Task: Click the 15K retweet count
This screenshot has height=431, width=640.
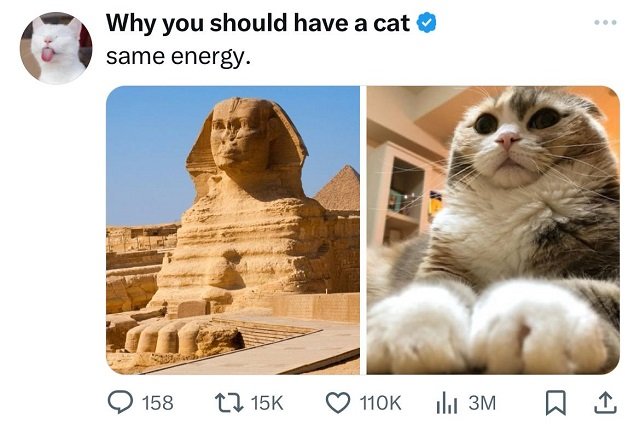Action: coord(267,403)
